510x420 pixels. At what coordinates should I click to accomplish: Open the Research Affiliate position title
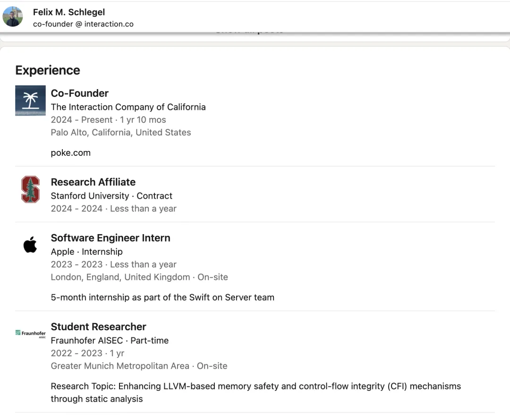[x=93, y=182]
